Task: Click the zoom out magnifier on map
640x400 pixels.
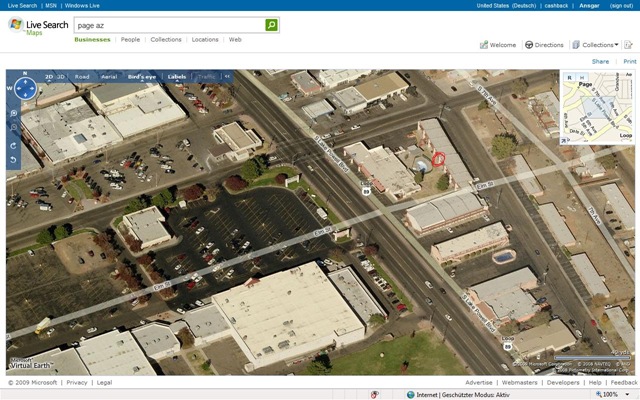Action: point(13,129)
